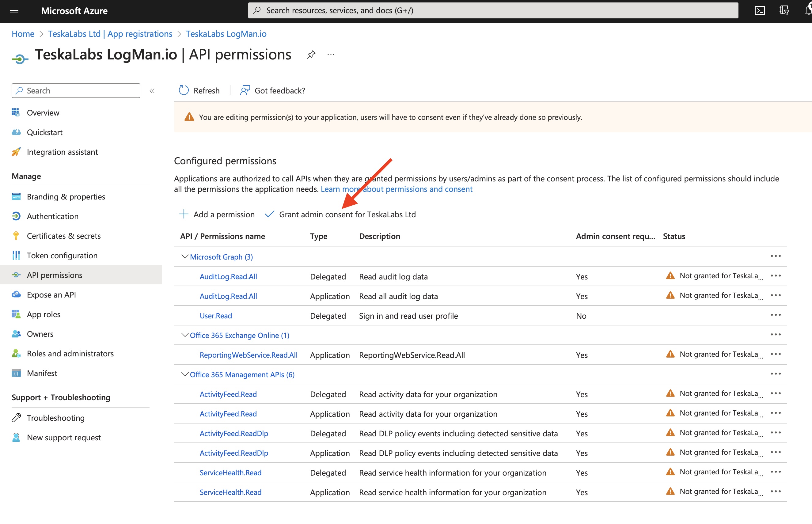Collapse the Office 365 Management APIs group chevron
This screenshot has height=524, width=812.
pyautogui.click(x=184, y=374)
